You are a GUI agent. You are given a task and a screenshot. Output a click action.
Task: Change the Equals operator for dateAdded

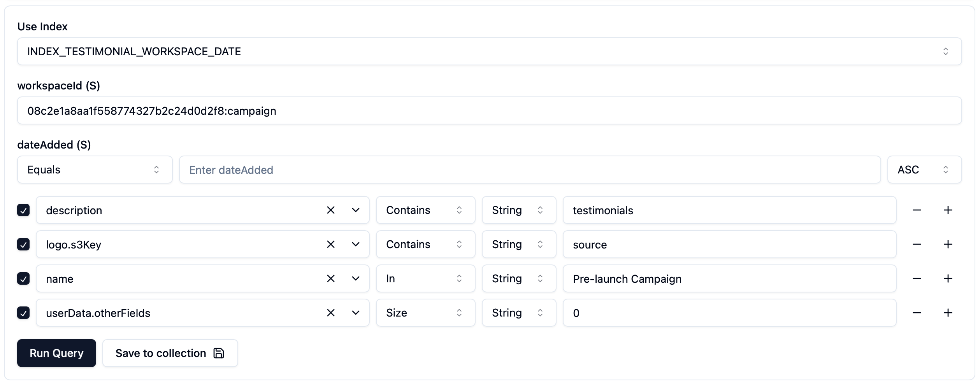click(x=94, y=170)
